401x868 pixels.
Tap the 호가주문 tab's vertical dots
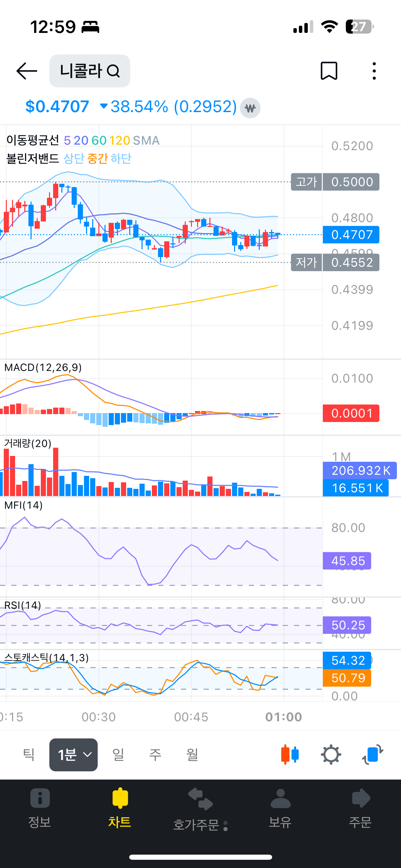[x=226, y=826]
